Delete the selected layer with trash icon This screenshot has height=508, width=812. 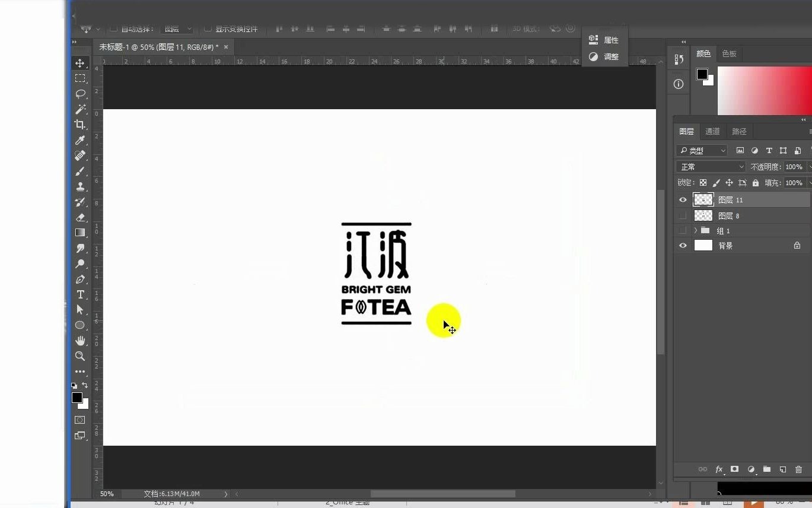pos(798,469)
